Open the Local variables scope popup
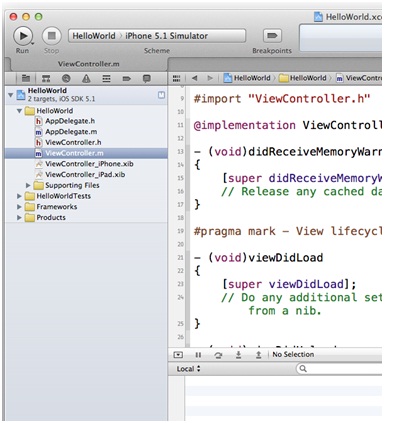The height and width of the screenshot is (423, 417). tap(188, 369)
